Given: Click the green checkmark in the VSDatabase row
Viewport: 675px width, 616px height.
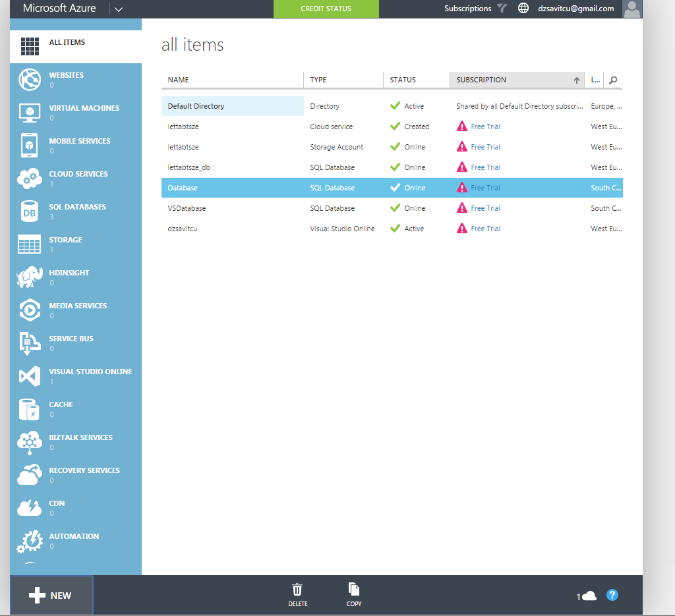Looking at the screenshot, I should click(396, 208).
